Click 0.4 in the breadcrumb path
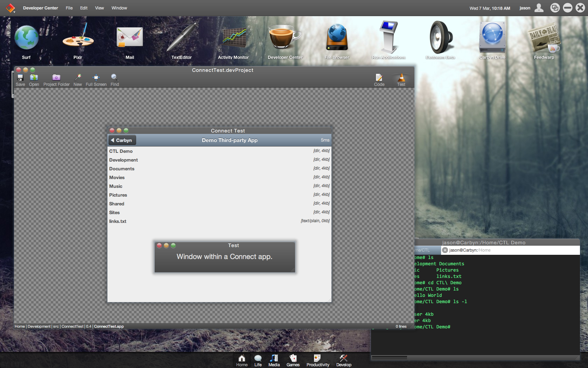This screenshot has height=368, width=588. point(89,326)
